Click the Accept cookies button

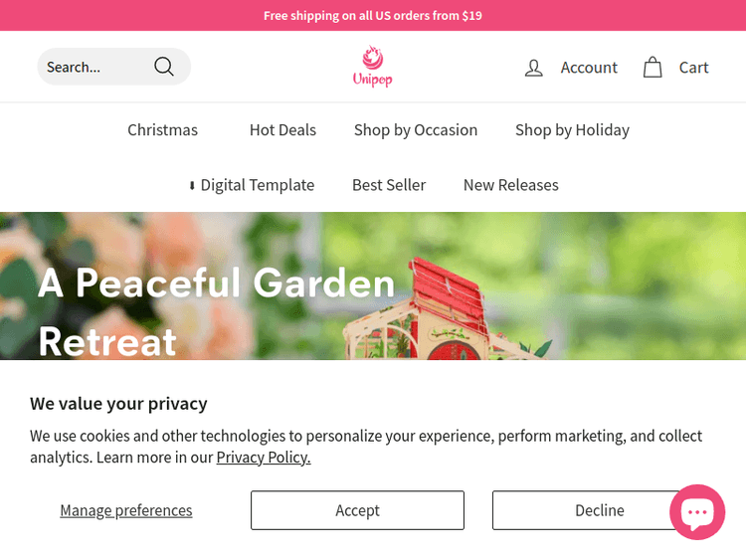pyautogui.click(x=357, y=510)
